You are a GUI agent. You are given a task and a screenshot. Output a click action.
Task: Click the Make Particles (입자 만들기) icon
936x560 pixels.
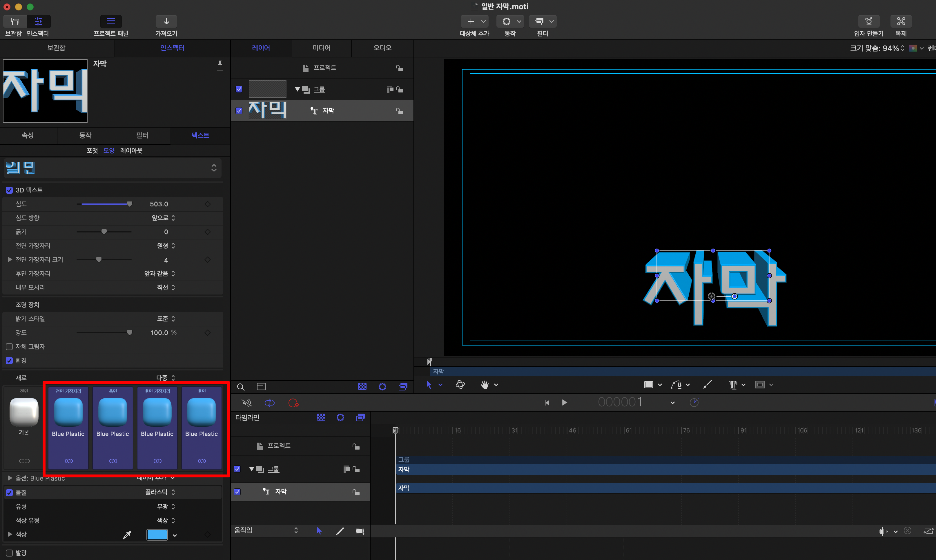tap(868, 21)
